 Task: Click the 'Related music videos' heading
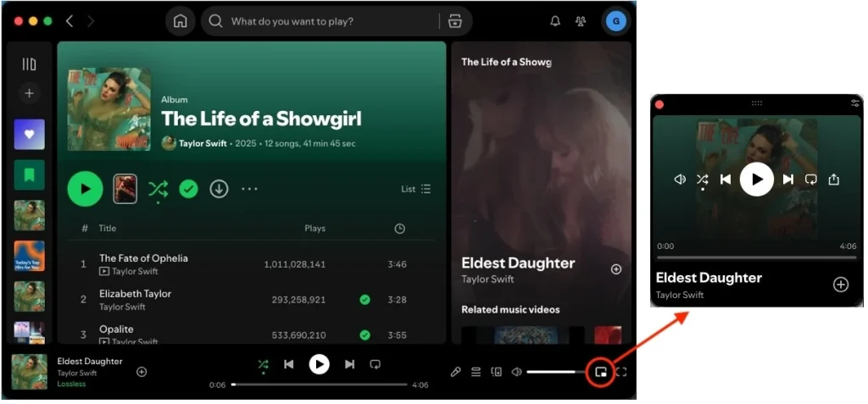tap(510, 309)
